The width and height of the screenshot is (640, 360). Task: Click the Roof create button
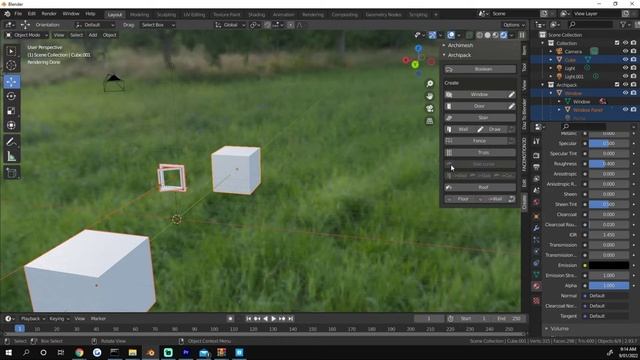480,187
